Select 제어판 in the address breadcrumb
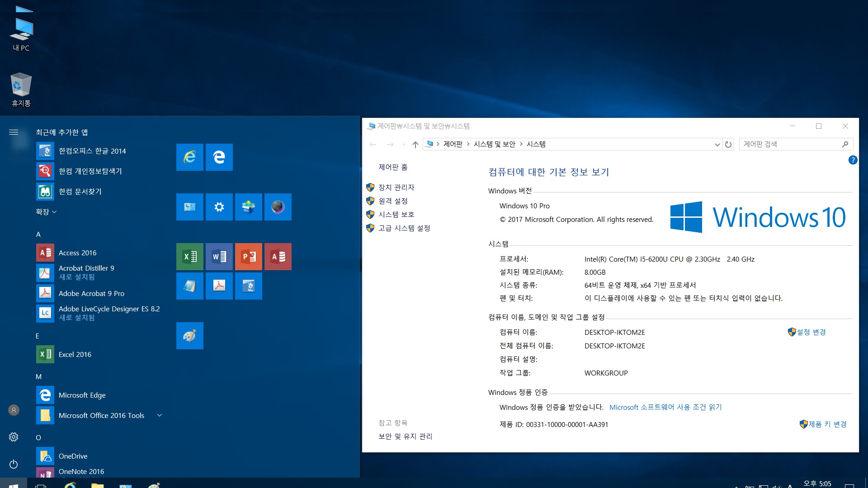This screenshot has height=488, width=868. 453,144
